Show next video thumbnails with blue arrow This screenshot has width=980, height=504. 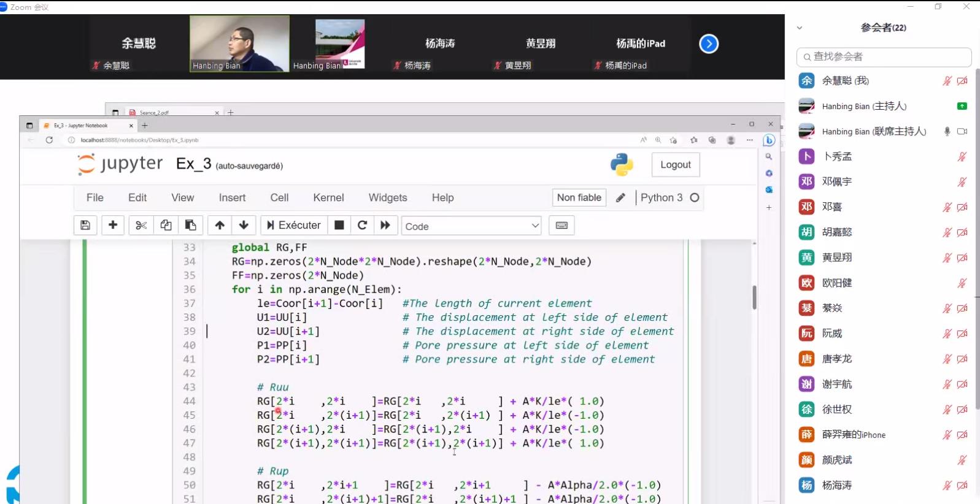(x=709, y=44)
